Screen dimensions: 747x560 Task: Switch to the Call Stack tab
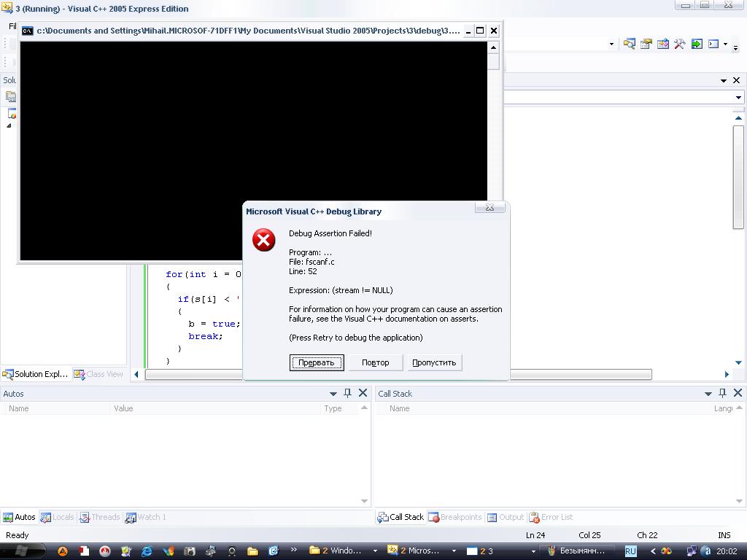[400, 517]
